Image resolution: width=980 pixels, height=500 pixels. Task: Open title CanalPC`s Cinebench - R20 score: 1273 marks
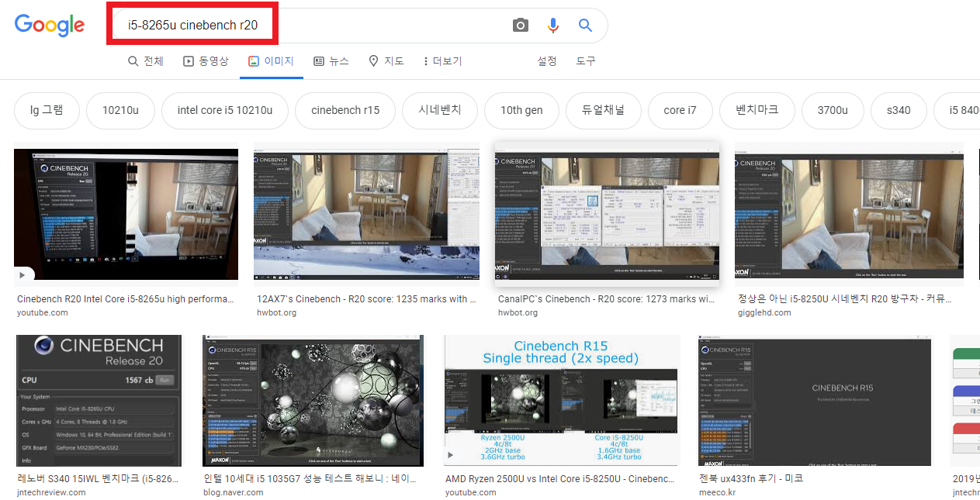606,298
